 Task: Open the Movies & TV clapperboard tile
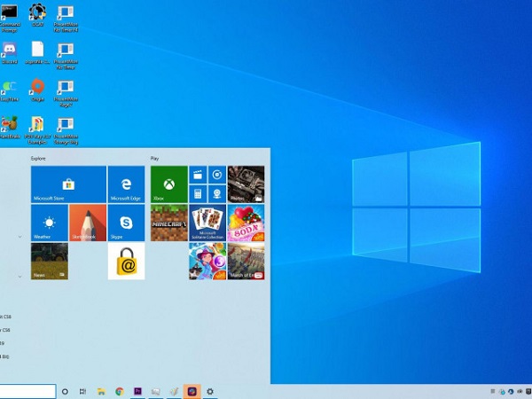pos(198,175)
